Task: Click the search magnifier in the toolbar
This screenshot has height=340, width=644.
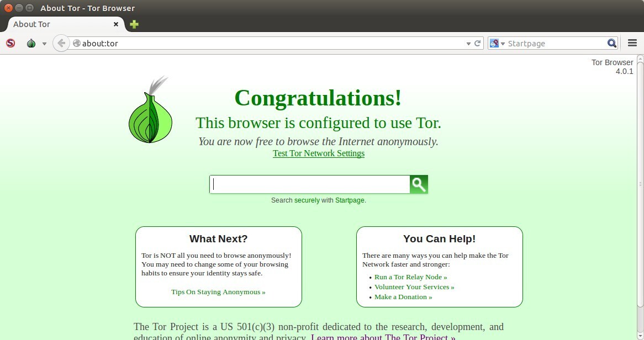Action: click(612, 42)
